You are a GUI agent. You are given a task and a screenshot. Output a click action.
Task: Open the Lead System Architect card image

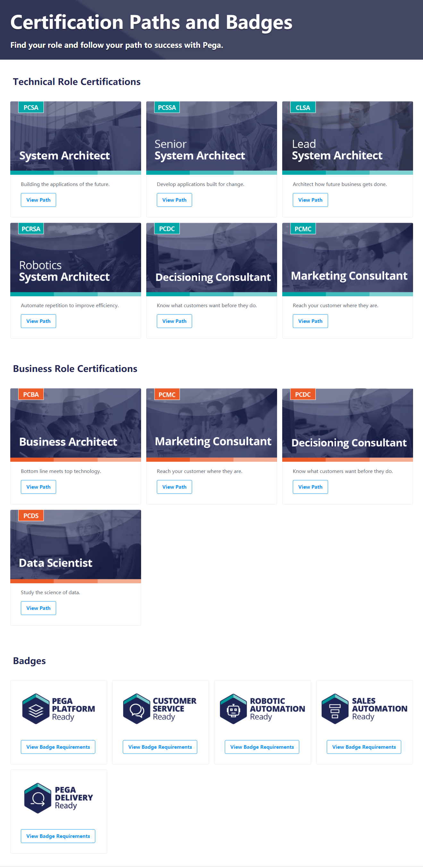click(348, 138)
